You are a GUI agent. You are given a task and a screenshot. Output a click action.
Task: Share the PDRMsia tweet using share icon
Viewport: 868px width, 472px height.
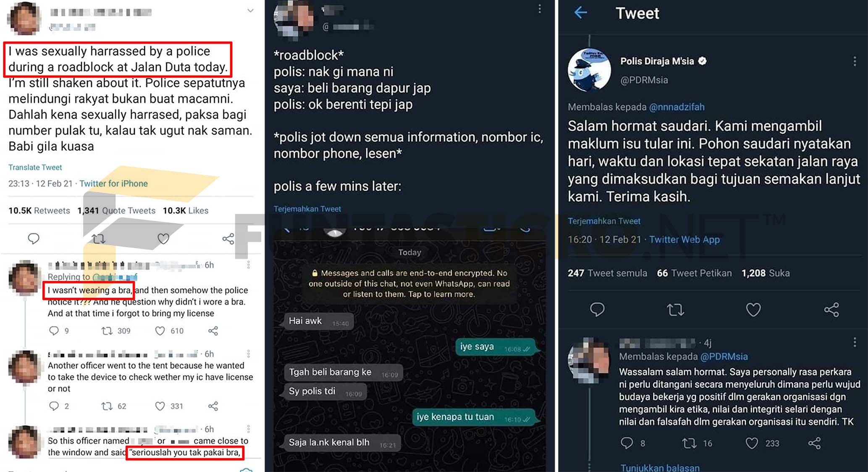tap(831, 310)
